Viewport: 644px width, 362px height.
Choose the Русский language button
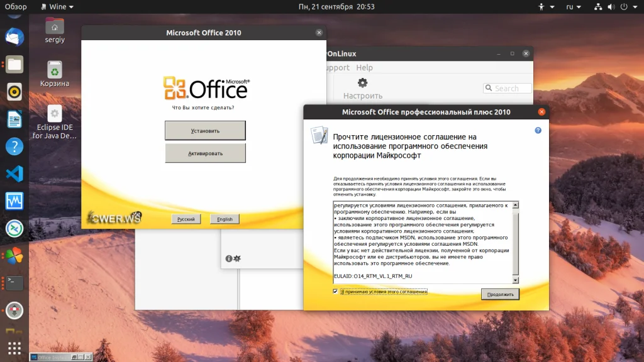point(186,219)
